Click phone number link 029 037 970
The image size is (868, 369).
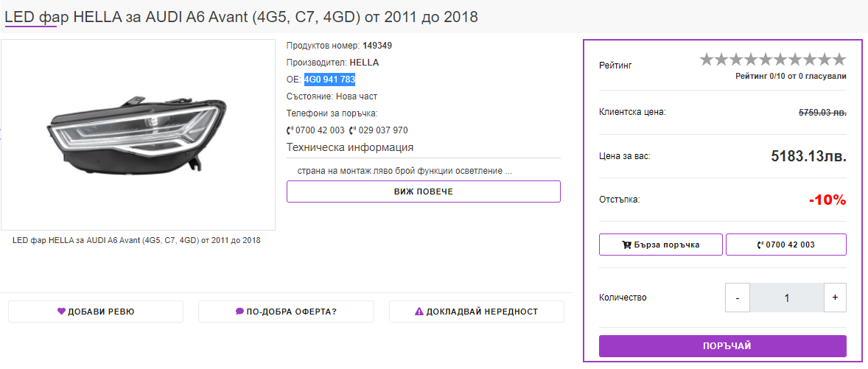(383, 130)
